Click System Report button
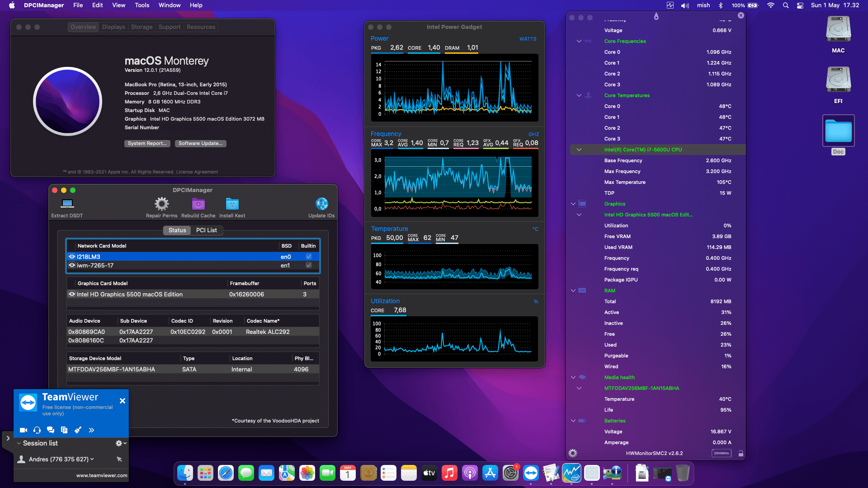This screenshot has width=868, height=488. tap(147, 143)
